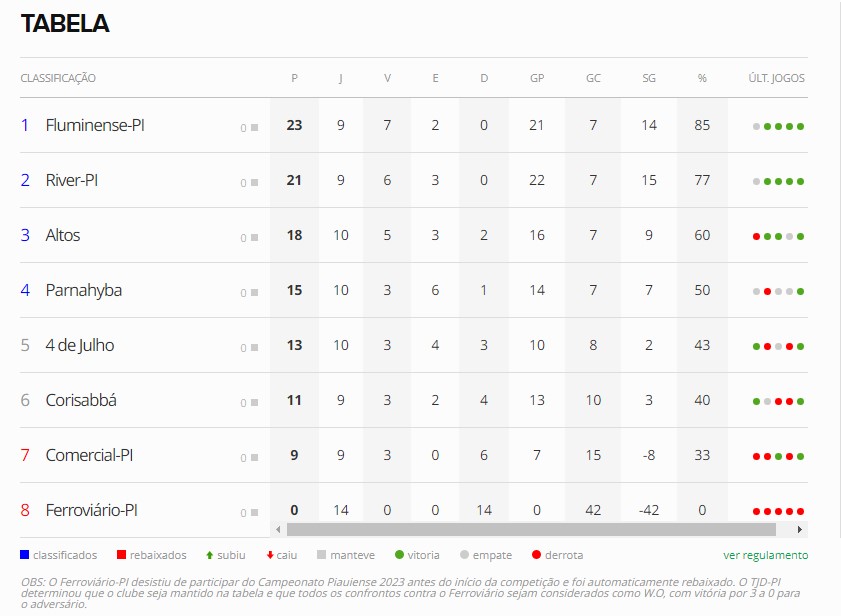Image resolution: width=841 pixels, height=616 pixels.
Task: Open the River-PI team link
Action: pyautogui.click(x=72, y=181)
